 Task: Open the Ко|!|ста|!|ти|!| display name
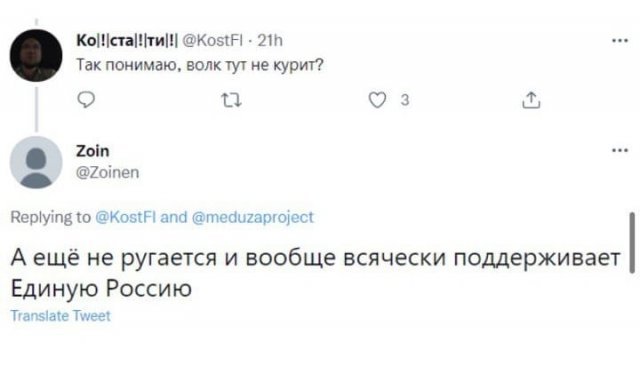click(127, 41)
